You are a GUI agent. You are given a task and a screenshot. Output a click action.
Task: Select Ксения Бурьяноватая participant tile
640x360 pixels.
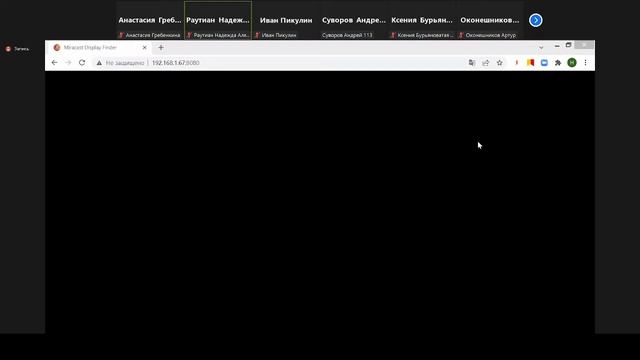tap(422, 20)
